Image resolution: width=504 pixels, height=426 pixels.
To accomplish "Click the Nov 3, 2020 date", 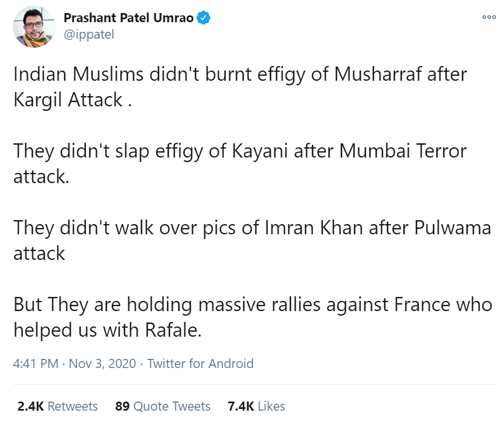I will tap(102, 363).
